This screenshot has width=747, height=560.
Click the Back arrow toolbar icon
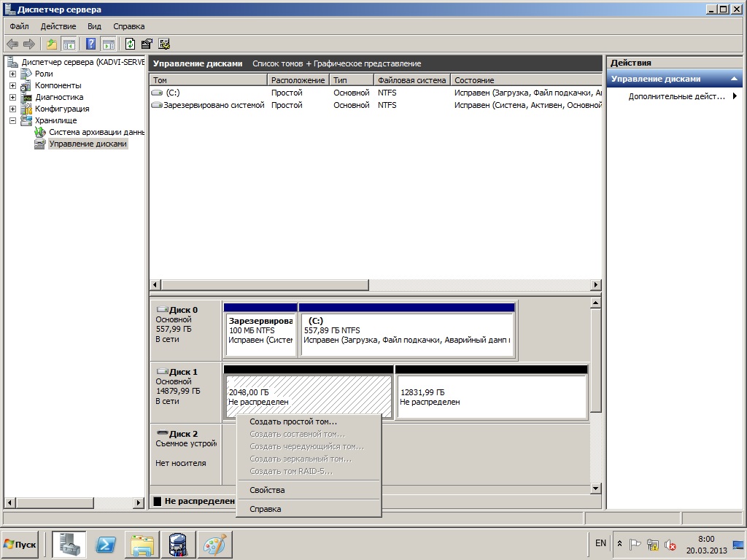click(x=12, y=44)
